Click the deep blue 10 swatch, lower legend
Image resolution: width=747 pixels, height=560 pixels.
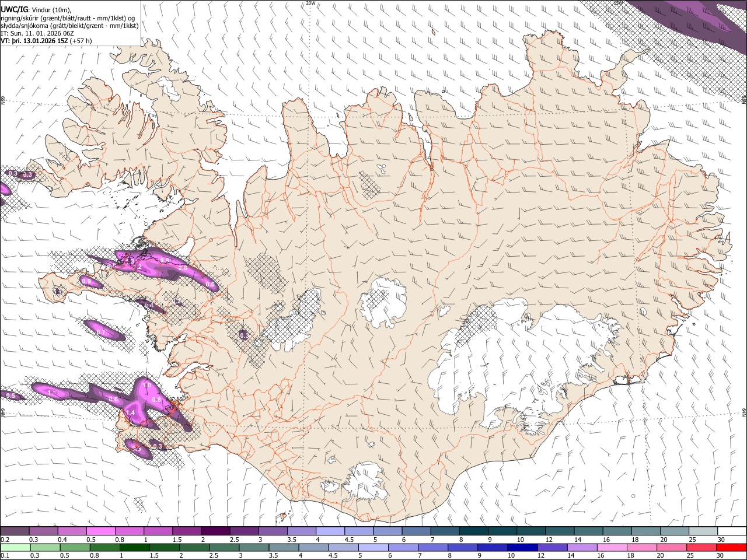tap(522, 547)
